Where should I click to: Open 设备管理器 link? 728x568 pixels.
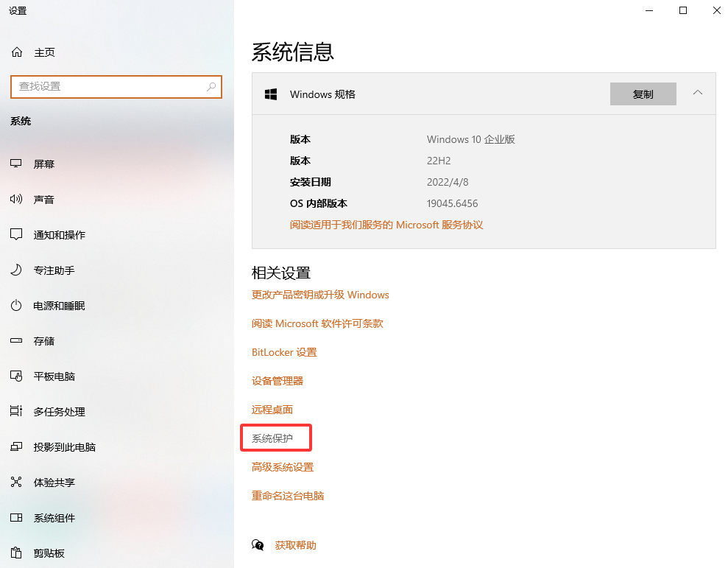[x=278, y=381]
